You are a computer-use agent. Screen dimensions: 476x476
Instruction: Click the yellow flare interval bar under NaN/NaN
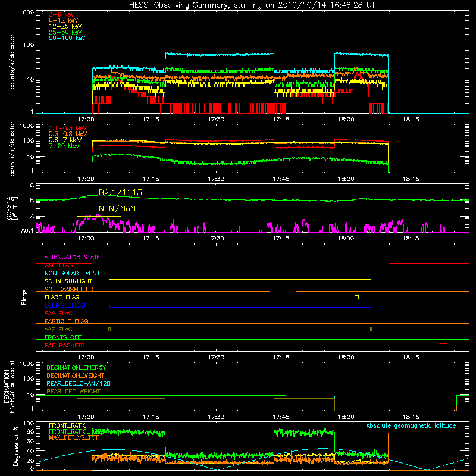click(99, 217)
